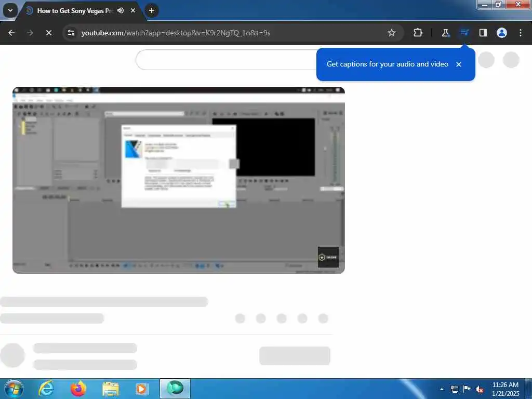This screenshot has width=532, height=399.
Task: Open the Extensions puzzle icon
Action: [418, 33]
